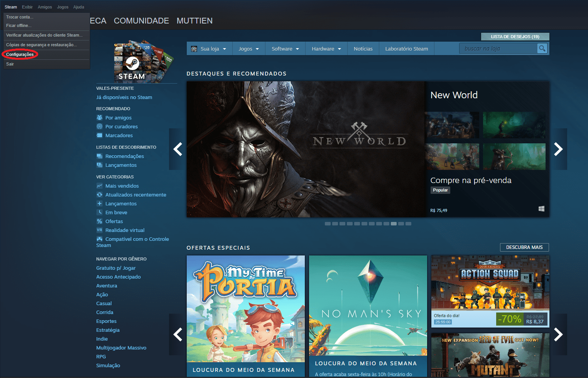Open the Jogos menu in menu bar
This screenshot has width=588, height=378.
(63, 7)
